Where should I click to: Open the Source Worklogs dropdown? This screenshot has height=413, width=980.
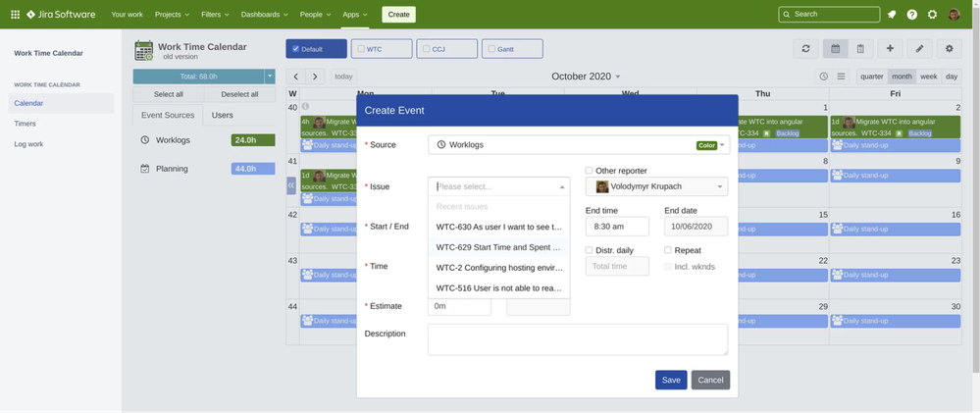[x=579, y=144]
